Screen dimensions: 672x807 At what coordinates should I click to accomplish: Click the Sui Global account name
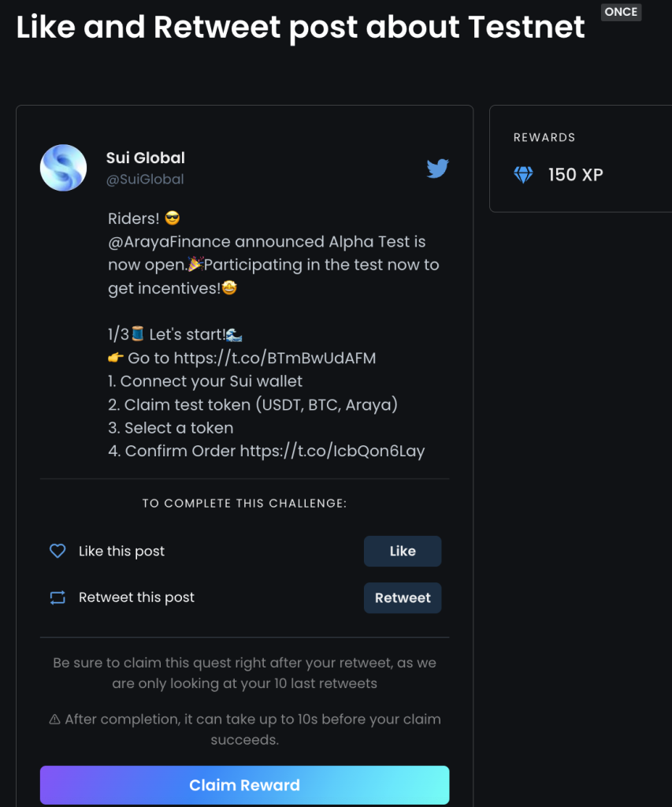(145, 158)
